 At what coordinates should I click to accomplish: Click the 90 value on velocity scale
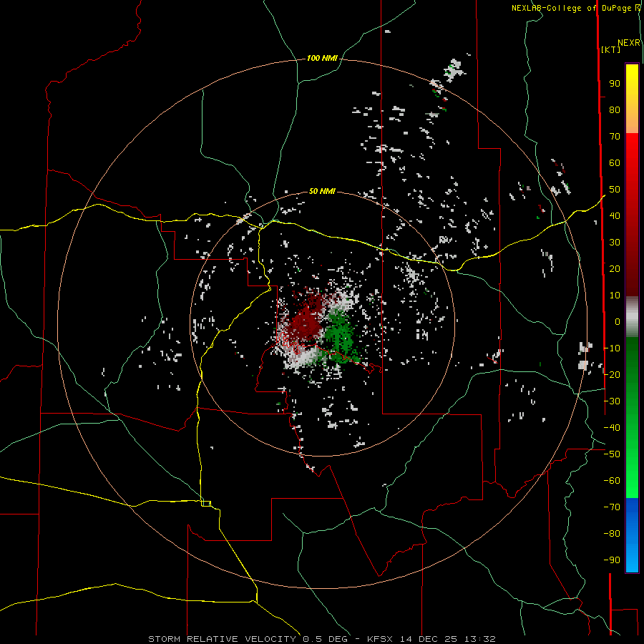[615, 84]
